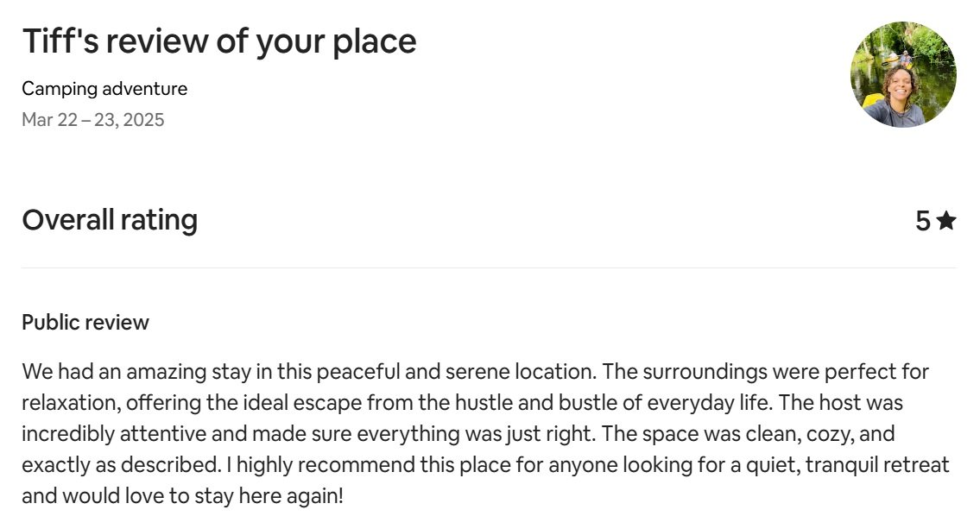This screenshot has height=516, width=980.
Task: Click the word Tiff's in the title
Action: (60, 42)
